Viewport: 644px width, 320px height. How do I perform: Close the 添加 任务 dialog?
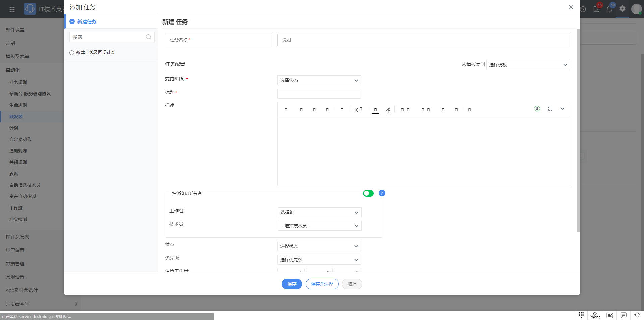click(571, 7)
